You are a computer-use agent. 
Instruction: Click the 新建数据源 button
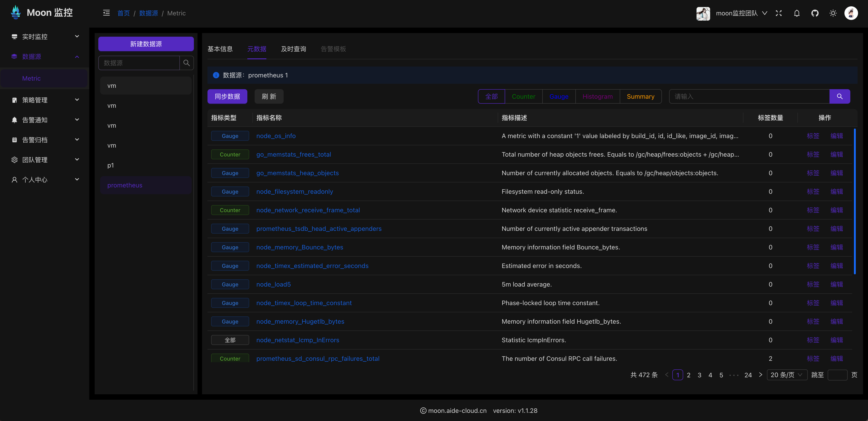click(146, 44)
